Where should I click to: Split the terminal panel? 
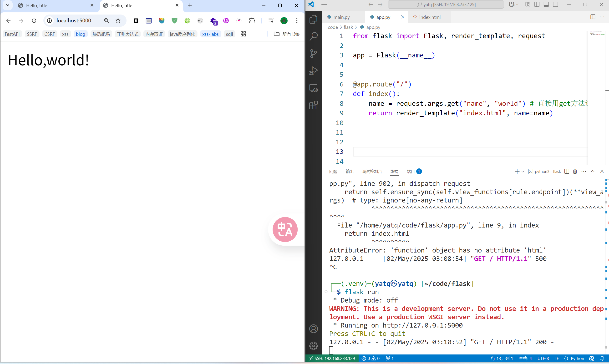pyautogui.click(x=567, y=172)
